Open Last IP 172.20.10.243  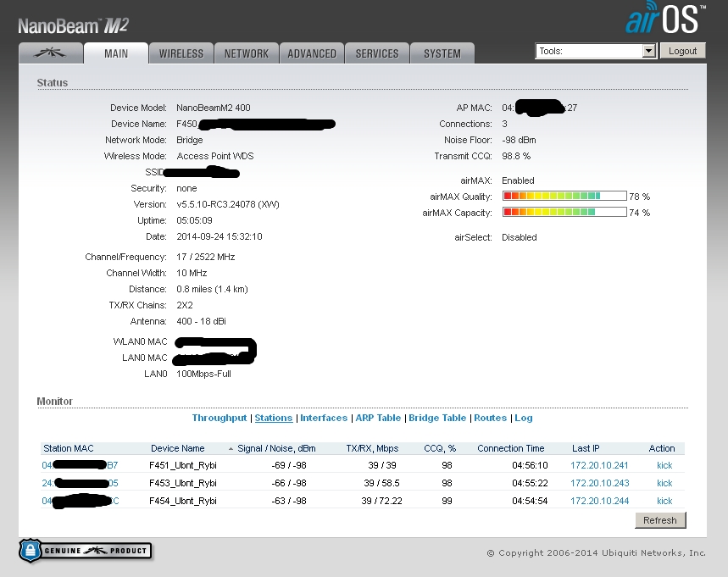point(599,483)
